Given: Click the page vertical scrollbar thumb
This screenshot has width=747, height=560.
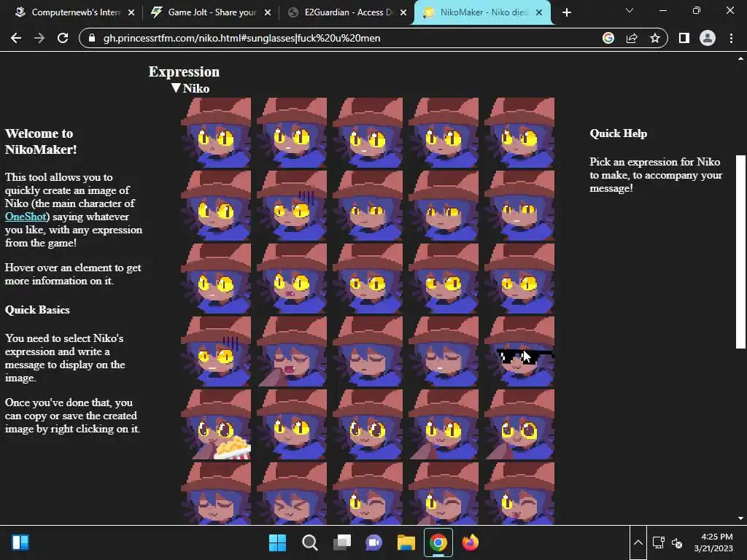Looking at the screenshot, I should click(x=740, y=252).
